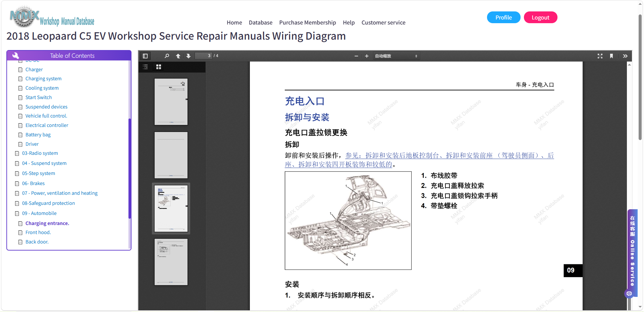
Task: Open the PDF tools double-chevron menu
Action: tap(625, 56)
